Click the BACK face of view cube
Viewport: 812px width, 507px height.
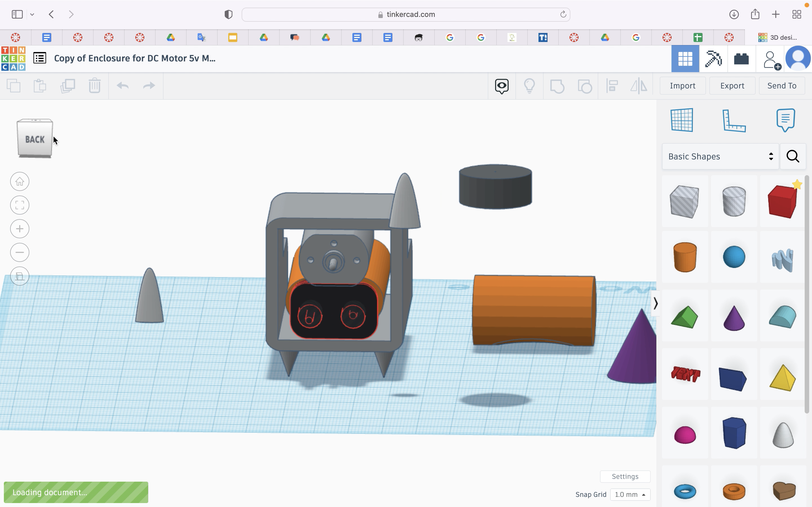pyautogui.click(x=35, y=139)
